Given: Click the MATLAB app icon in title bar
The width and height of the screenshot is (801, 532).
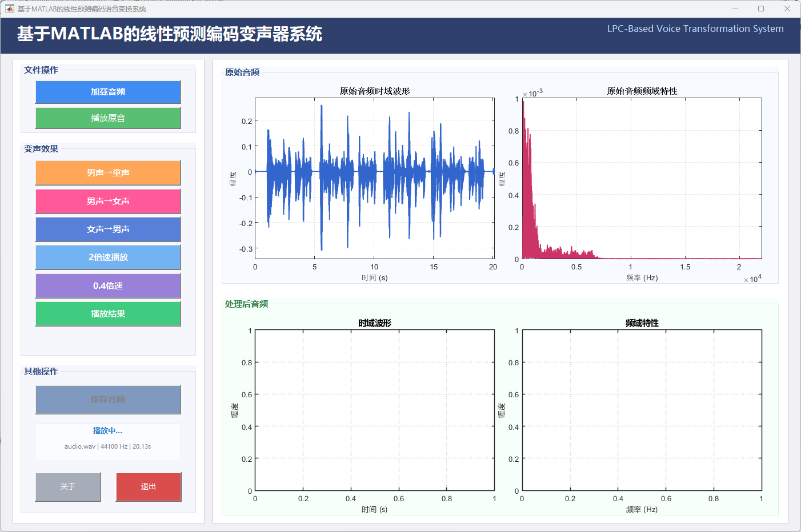Looking at the screenshot, I should [x=9, y=9].
